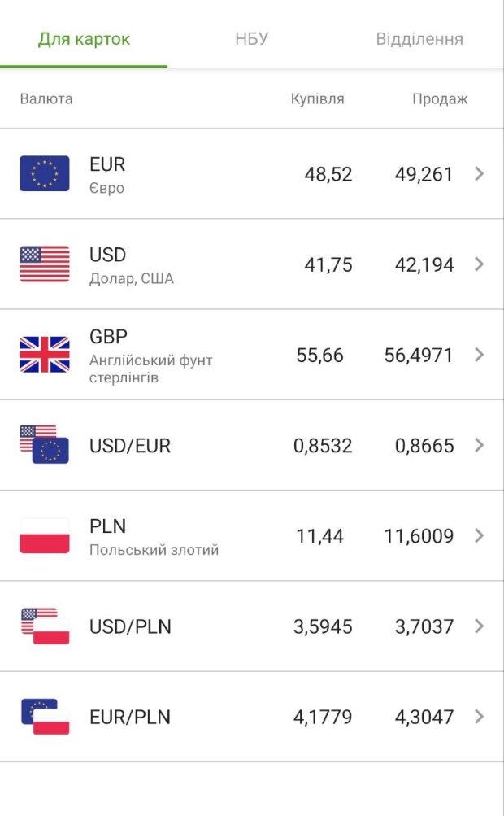Click the United States flag icon

coord(45,264)
